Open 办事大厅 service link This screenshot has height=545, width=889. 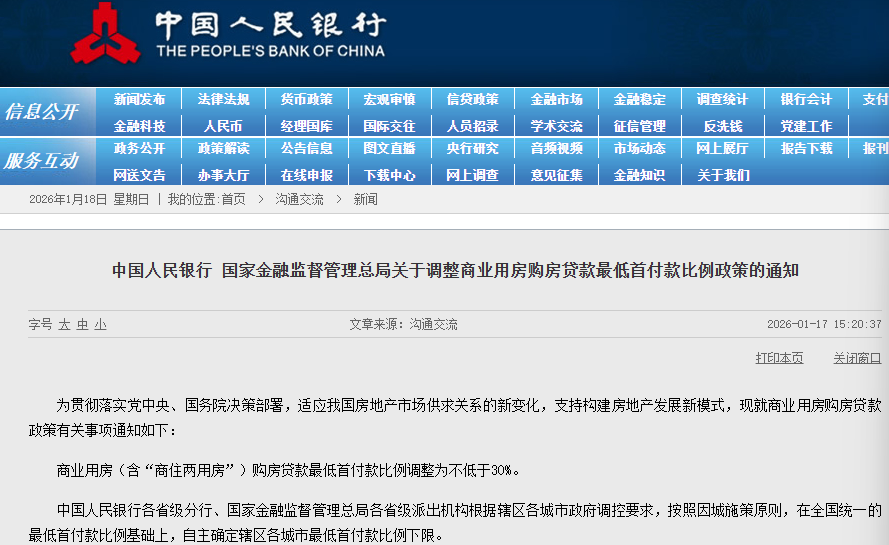click(x=223, y=175)
